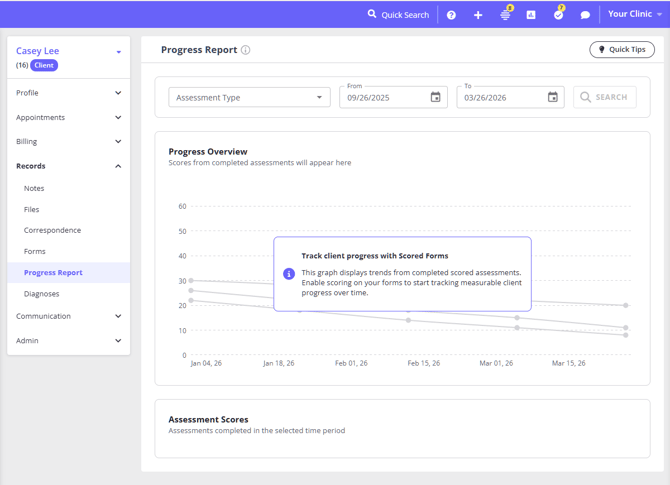
Task: Open the notifications icon with badge
Action: pyautogui.click(x=505, y=15)
